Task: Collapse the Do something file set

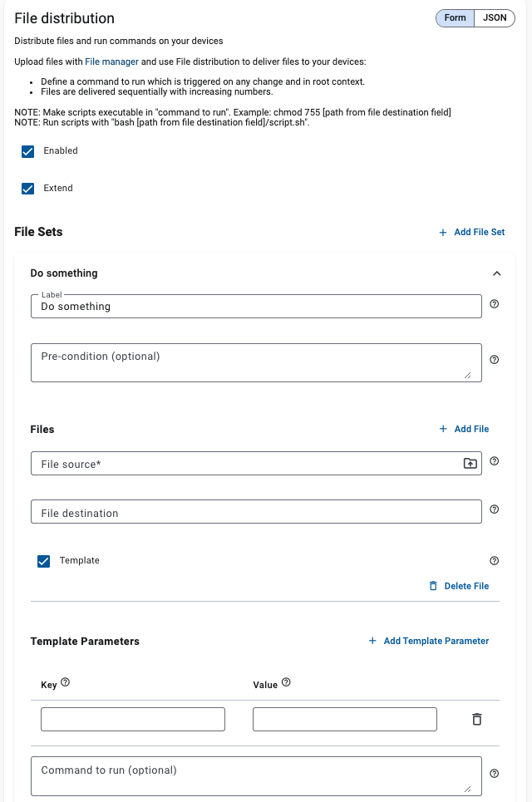Action: pyautogui.click(x=496, y=273)
